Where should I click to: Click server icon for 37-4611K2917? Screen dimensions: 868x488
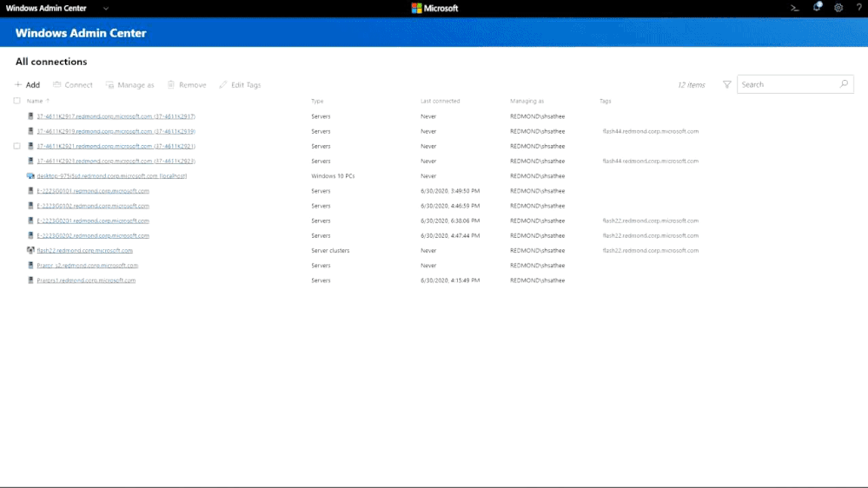click(30, 116)
